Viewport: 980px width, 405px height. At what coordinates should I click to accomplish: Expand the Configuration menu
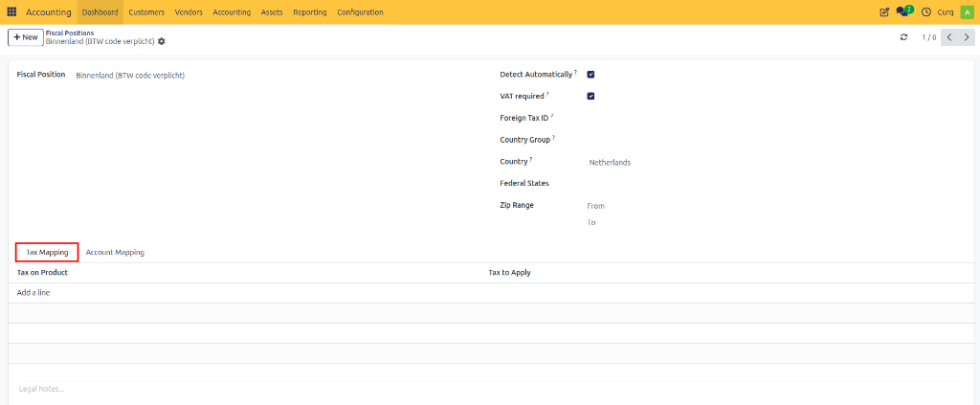[360, 11]
